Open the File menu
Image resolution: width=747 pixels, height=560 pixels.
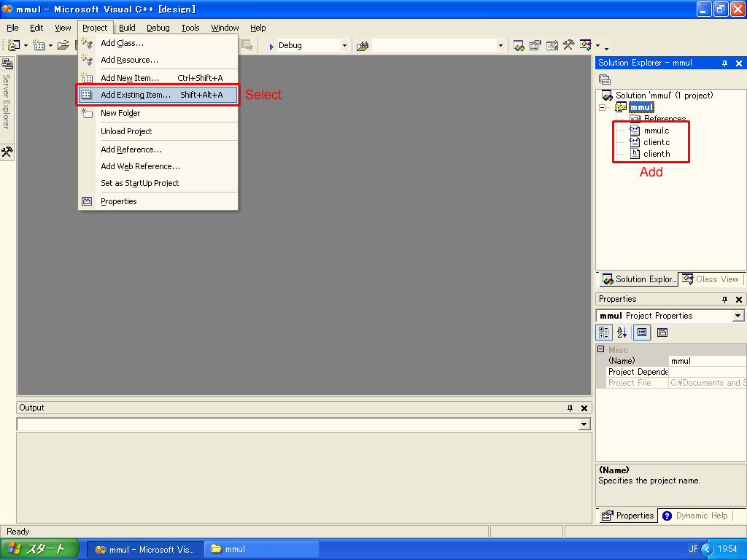12,28
